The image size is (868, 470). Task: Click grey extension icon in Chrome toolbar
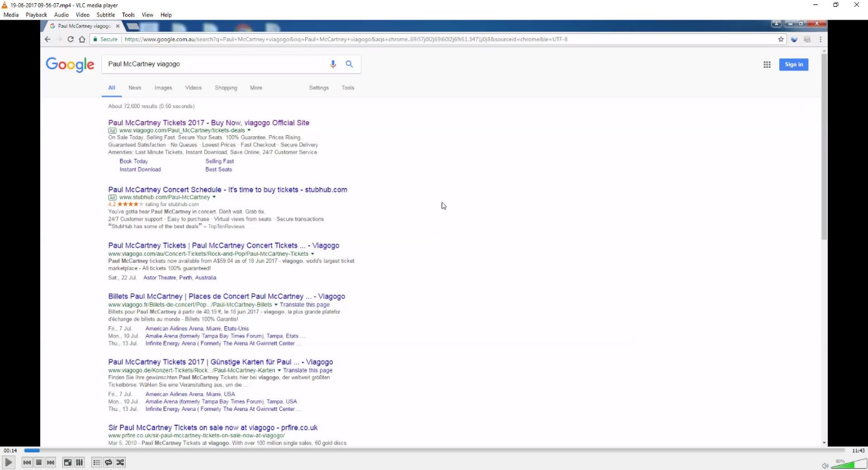click(x=807, y=39)
